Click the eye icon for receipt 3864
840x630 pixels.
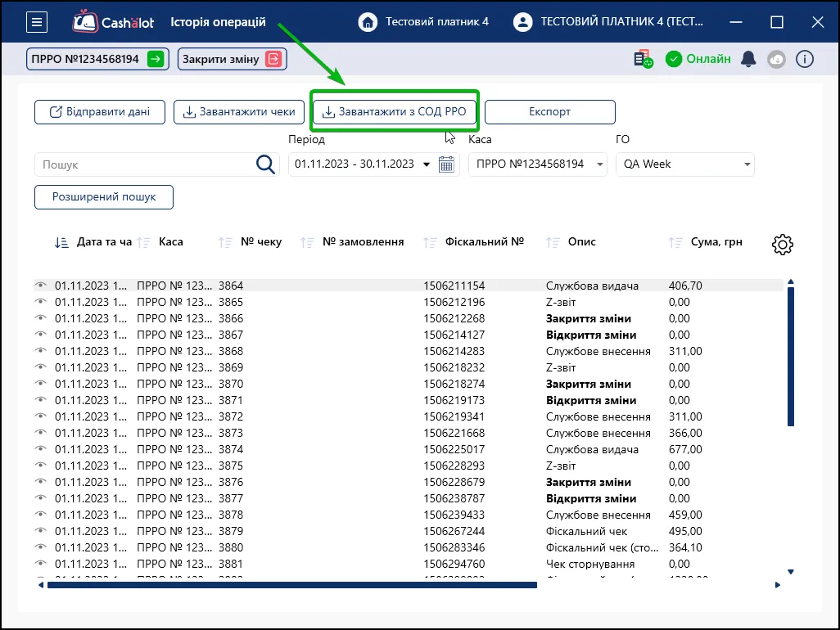click(x=41, y=286)
